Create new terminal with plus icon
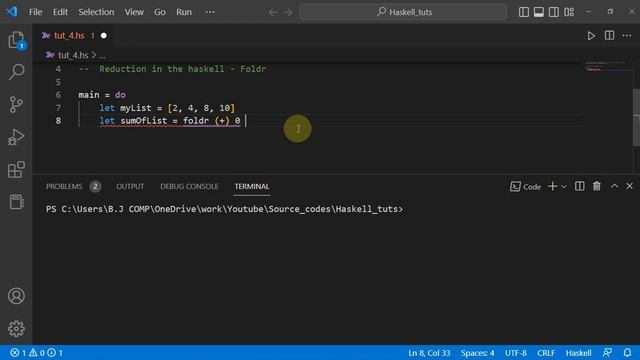640x360 pixels. pos(552,187)
